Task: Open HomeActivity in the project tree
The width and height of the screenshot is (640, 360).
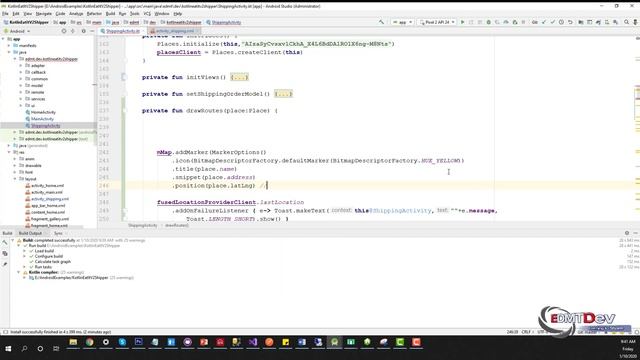Action: pos(43,112)
